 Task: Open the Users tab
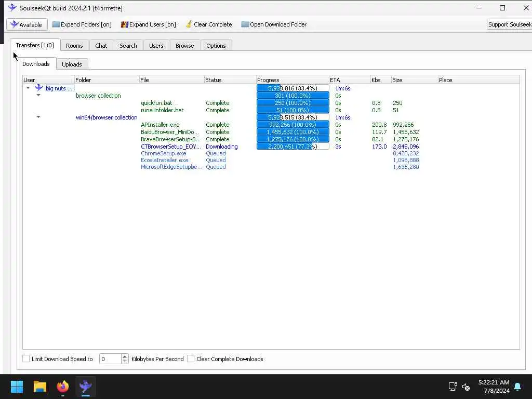point(156,46)
